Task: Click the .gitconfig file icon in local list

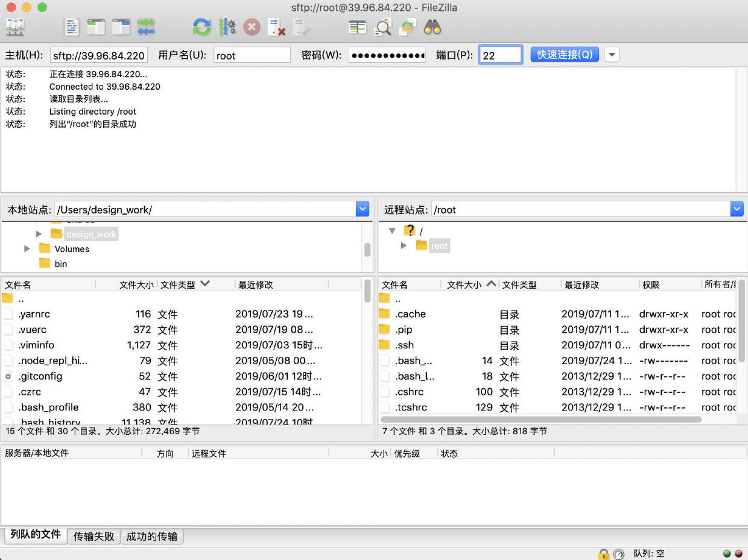Action: [8, 376]
